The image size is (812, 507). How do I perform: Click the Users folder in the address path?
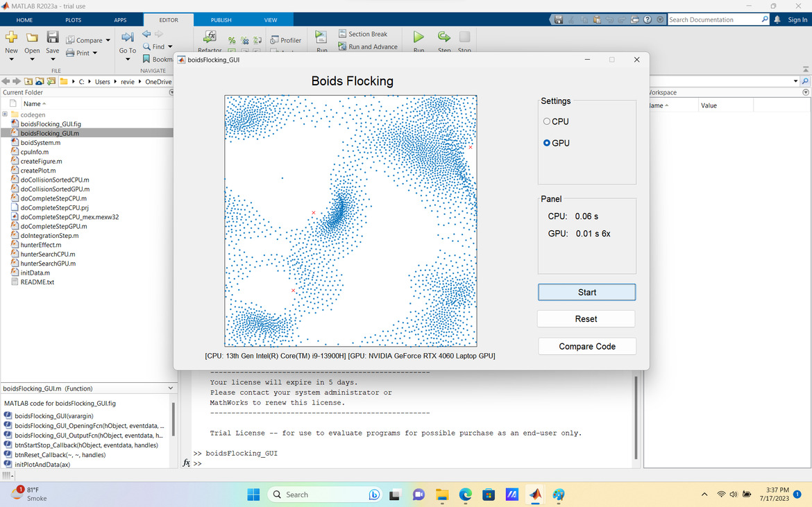pyautogui.click(x=103, y=82)
